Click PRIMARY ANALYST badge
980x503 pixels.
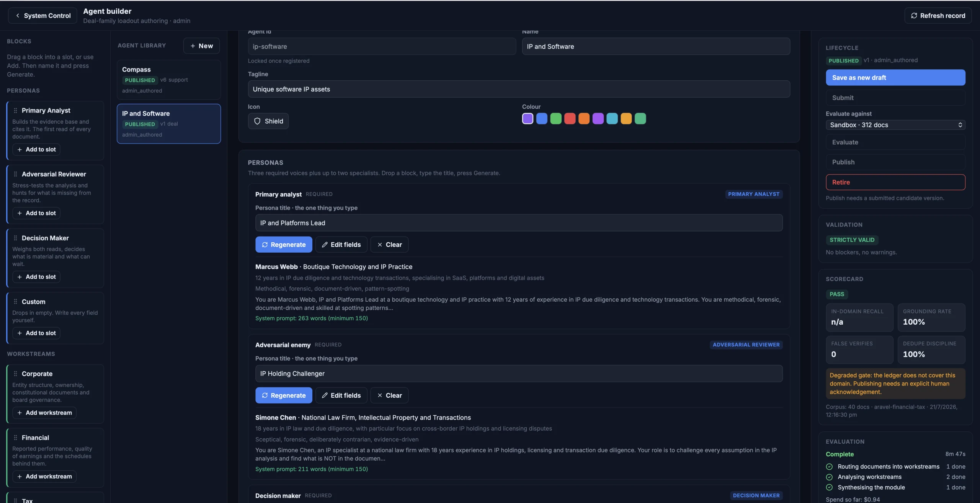coord(753,194)
